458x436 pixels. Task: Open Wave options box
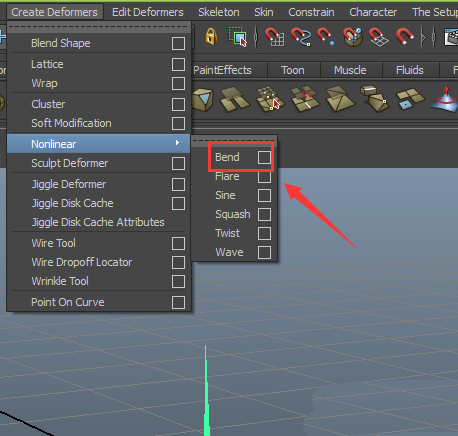pos(264,252)
